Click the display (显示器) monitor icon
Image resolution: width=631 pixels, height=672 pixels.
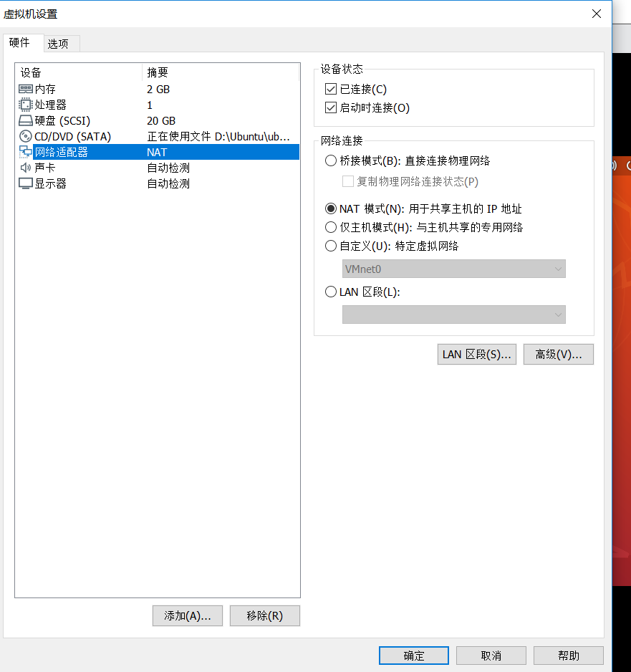pos(26,183)
